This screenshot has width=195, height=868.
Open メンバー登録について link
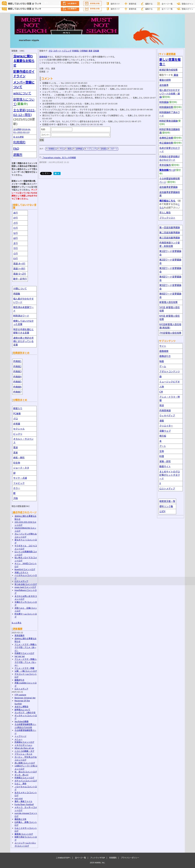click(24, 85)
